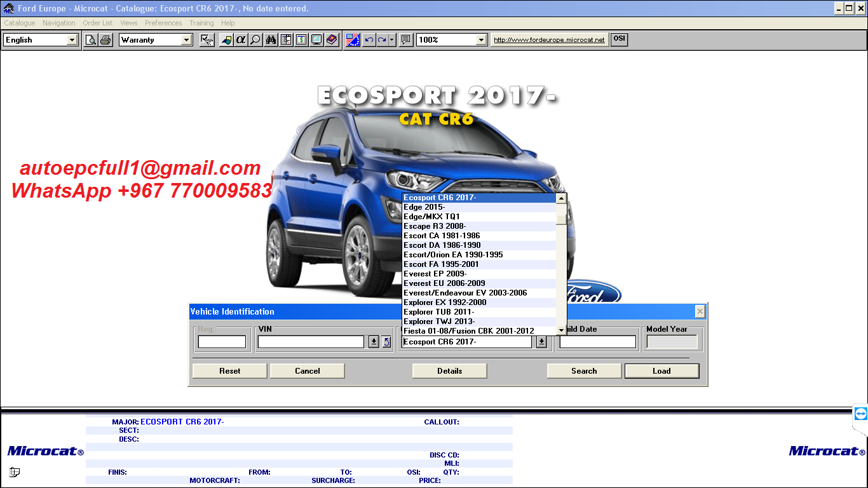Screen dimensions: 868x488
Task: Click the small icon below Microcat logo
Action: tap(14, 472)
